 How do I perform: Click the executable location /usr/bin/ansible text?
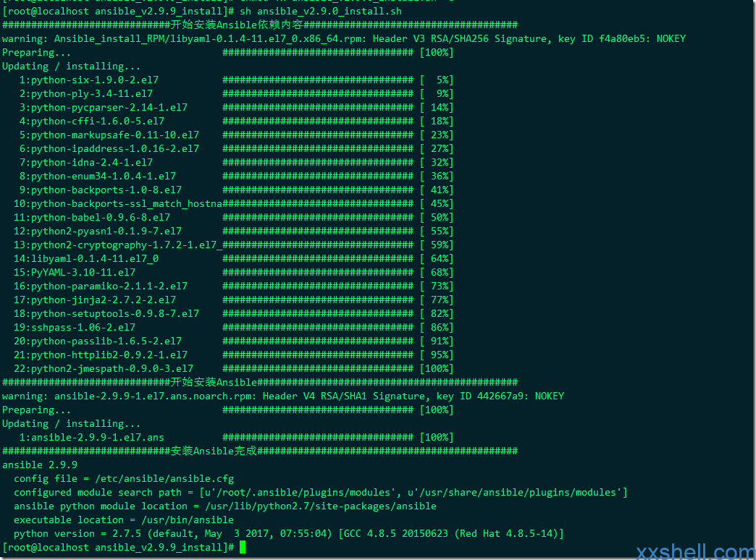[188, 520]
